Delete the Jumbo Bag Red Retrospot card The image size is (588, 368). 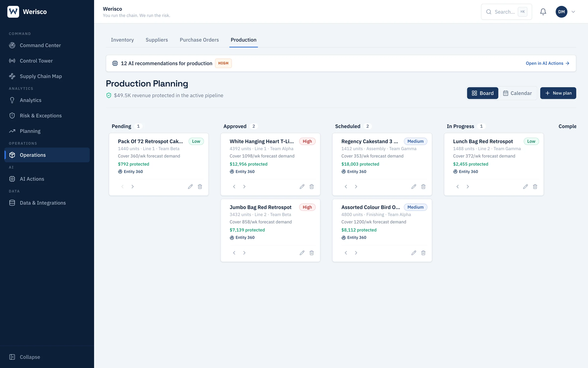point(312,253)
